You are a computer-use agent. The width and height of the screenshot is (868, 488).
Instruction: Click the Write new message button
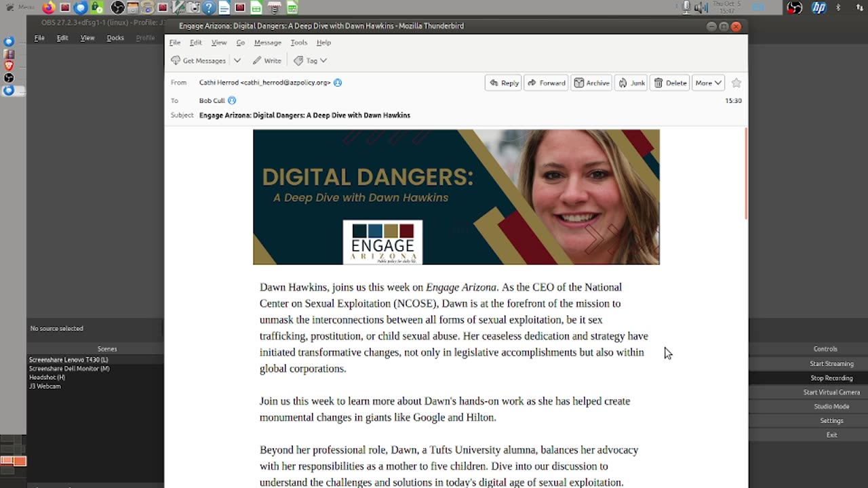pos(267,60)
